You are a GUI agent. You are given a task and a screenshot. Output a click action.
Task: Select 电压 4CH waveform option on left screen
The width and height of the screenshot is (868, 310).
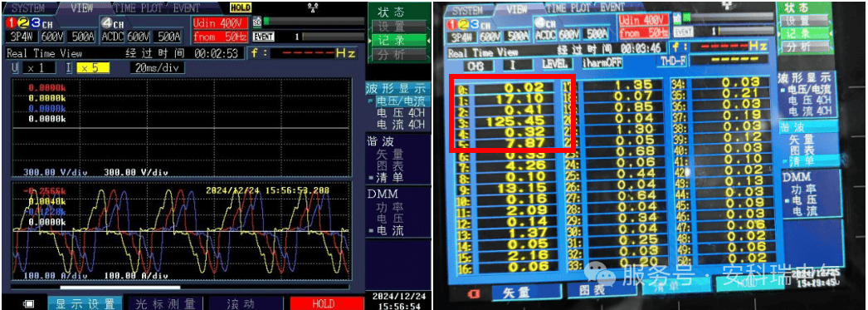pyautogui.click(x=401, y=113)
